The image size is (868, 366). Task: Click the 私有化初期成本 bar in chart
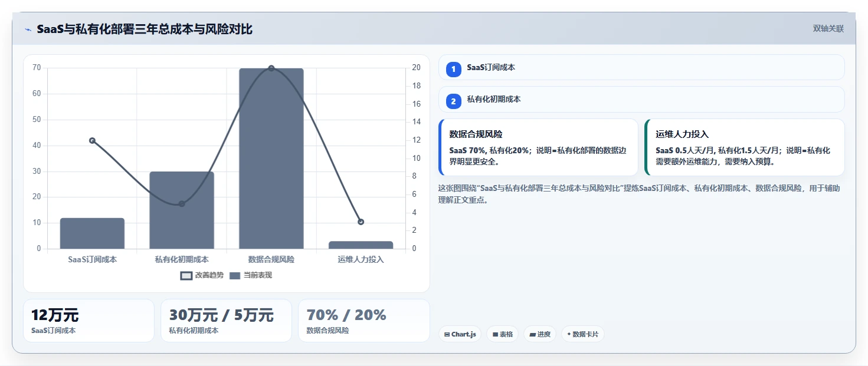coord(182,210)
